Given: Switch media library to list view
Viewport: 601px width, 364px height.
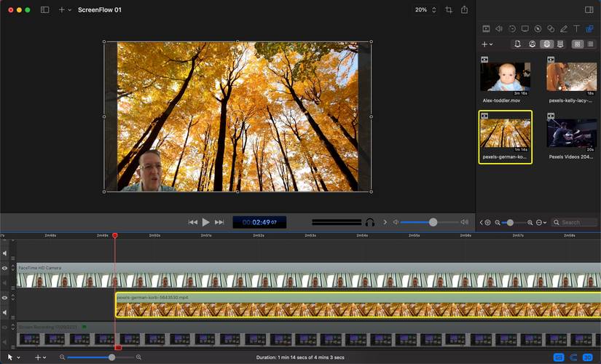Looking at the screenshot, I should pyautogui.click(x=591, y=44).
